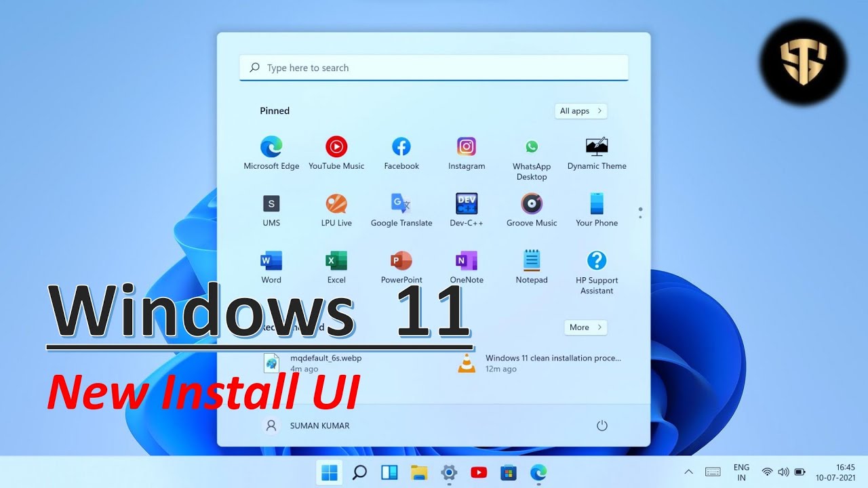868x488 pixels.
Task: Open the Facebook pinned app
Action: (401, 154)
